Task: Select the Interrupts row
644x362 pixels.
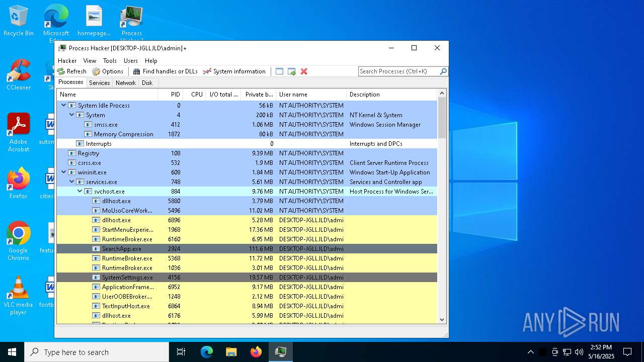Action: (x=247, y=144)
